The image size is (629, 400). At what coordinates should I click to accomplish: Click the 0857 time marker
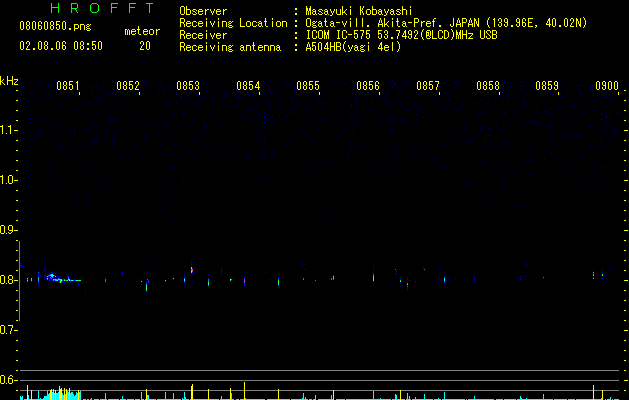point(428,85)
